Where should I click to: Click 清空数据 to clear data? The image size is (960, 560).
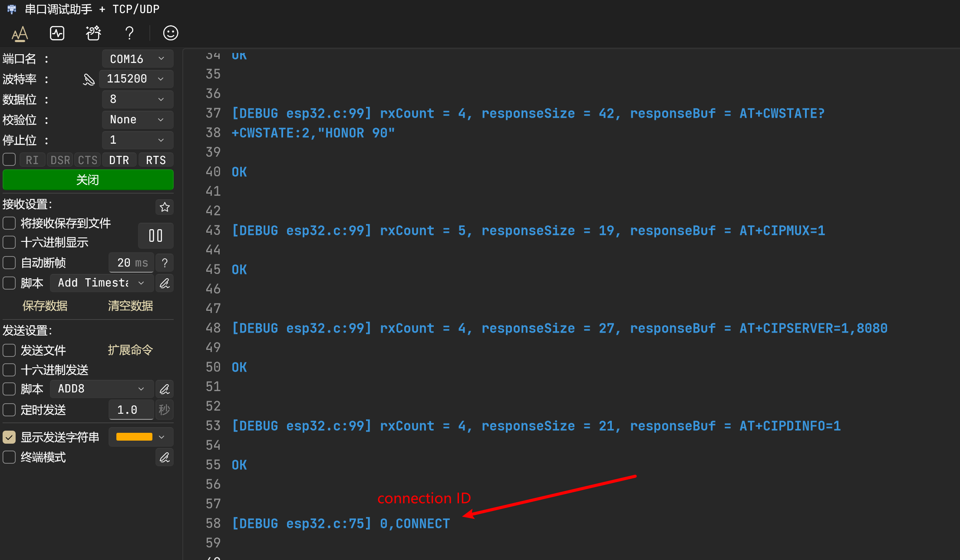(130, 306)
